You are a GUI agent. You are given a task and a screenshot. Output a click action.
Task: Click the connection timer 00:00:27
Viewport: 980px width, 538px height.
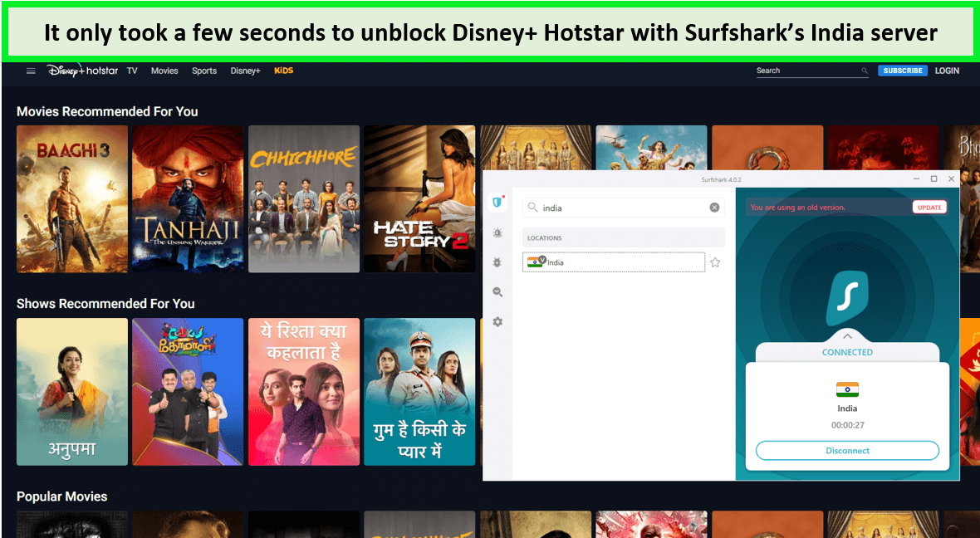847,425
